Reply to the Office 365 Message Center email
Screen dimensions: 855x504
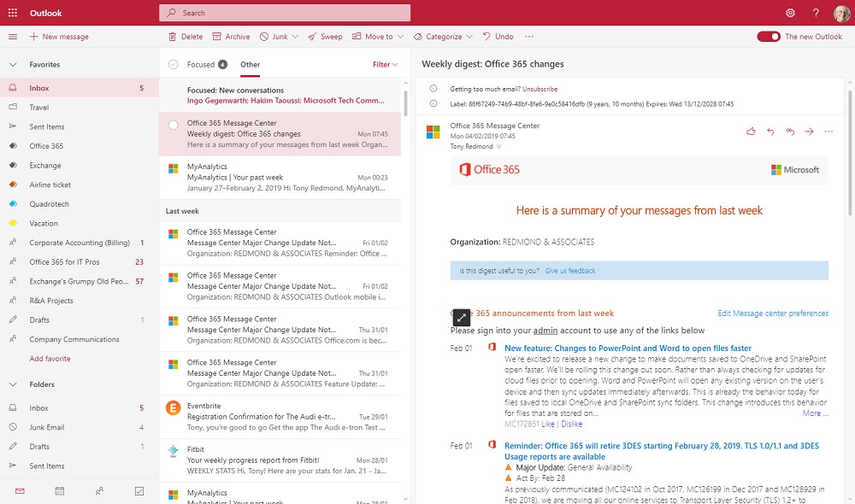coord(770,132)
